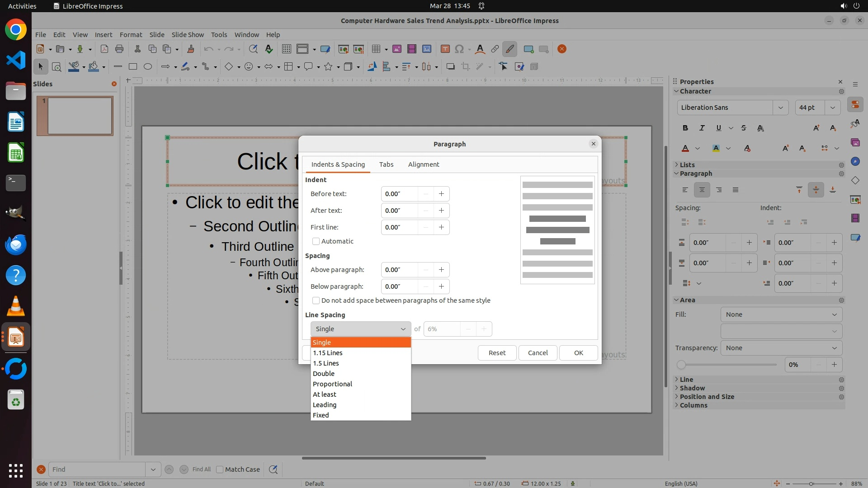Click the Cancel button in Paragraph dialog
868x488 pixels.
point(538,353)
